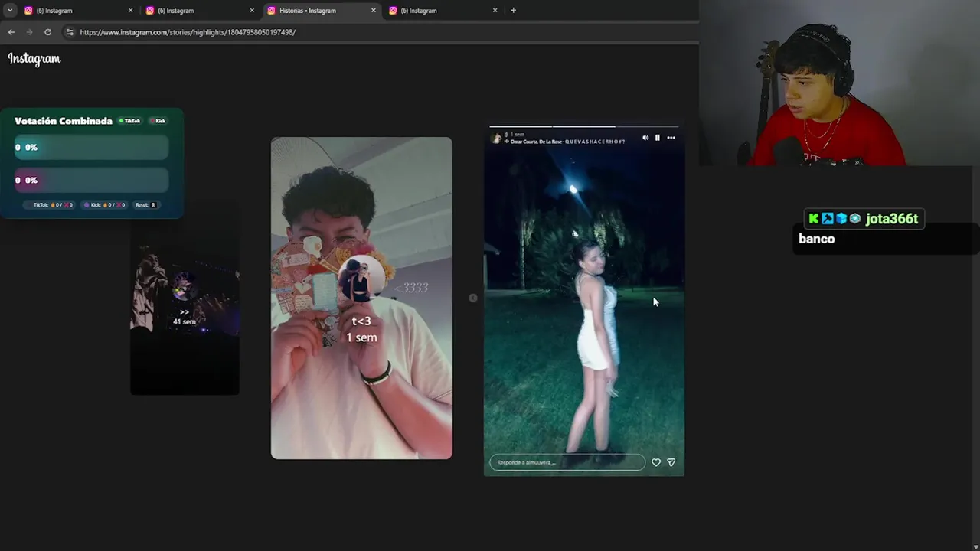This screenshot has height=551, width=980.
Task: Switch to the fourth '(6) Instagram' tab
Action: tap(443, 11)
